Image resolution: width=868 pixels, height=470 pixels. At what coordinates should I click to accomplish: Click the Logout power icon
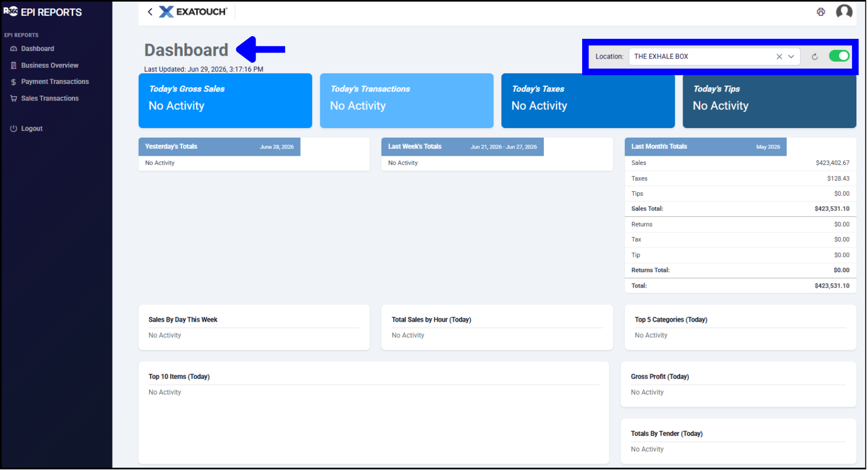14,129
